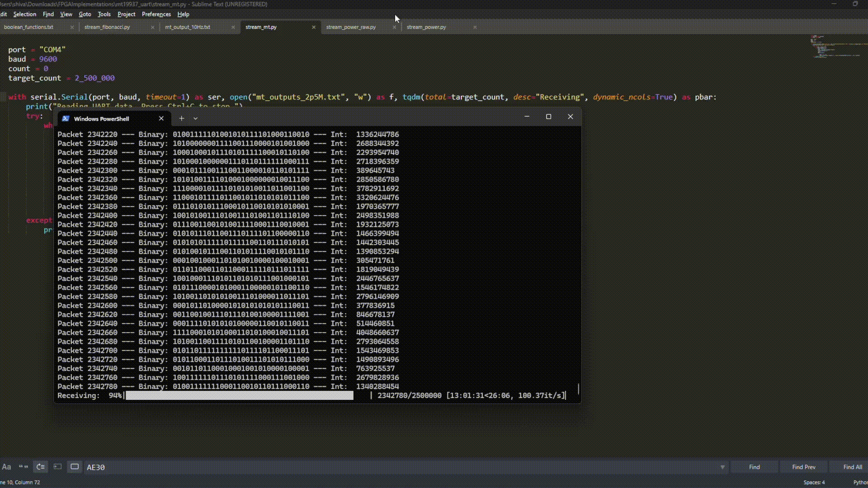Click the Python syntax selector in status bar
Viewport: 868px width, 488px height.
(x=860, y=482)
